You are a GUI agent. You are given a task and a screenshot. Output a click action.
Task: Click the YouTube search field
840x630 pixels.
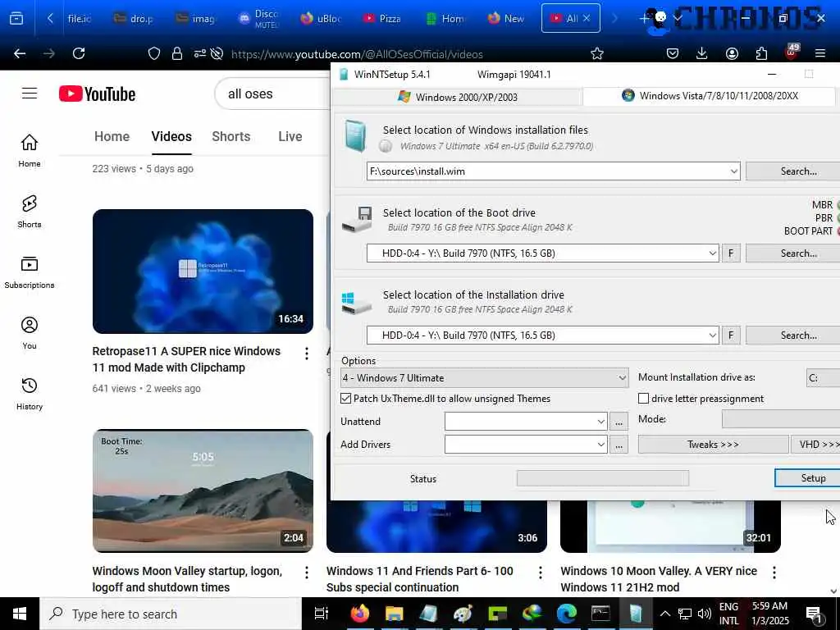(273, 94)
